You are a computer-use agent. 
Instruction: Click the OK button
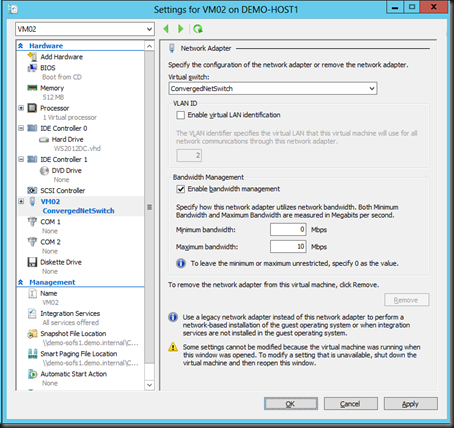291,404
